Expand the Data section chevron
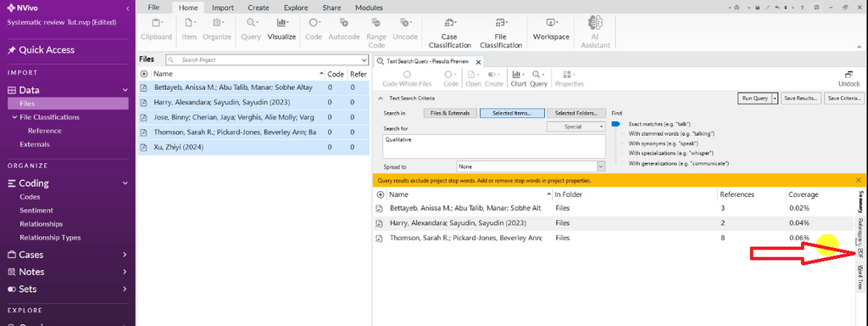The height and width of the screenshot is (326, 868). pos(125,90)
